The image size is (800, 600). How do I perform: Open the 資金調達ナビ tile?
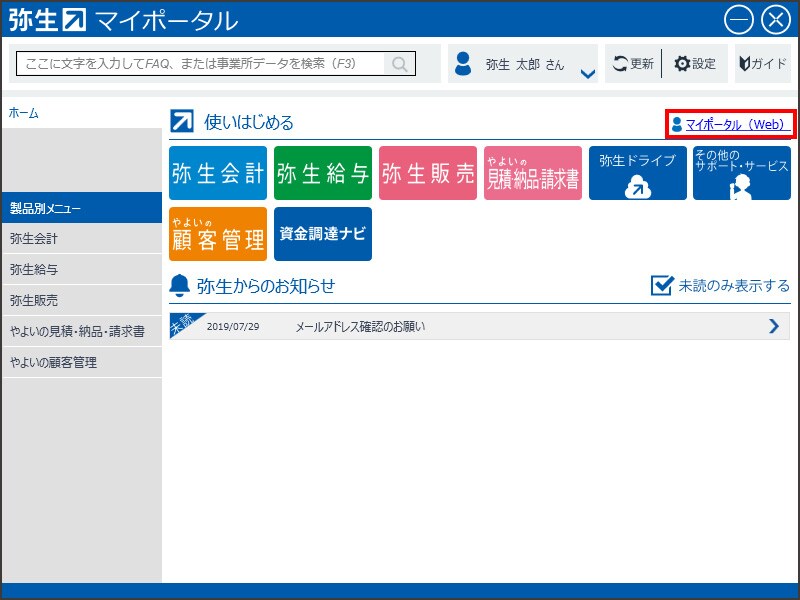(323, 234)
